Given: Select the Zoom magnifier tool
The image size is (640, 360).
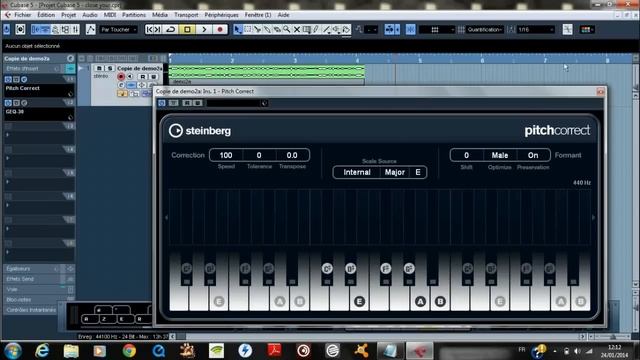Looking at the screenshot, I should [287, 29].
